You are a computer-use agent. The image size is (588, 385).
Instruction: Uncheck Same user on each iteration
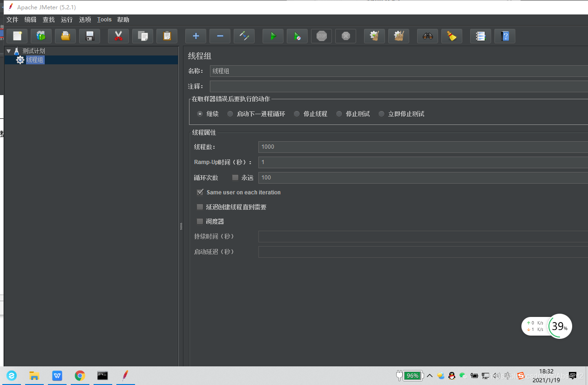[200, 192]
